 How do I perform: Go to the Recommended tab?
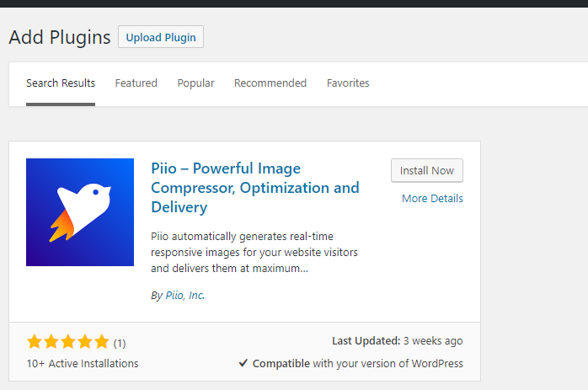[270, 83]
